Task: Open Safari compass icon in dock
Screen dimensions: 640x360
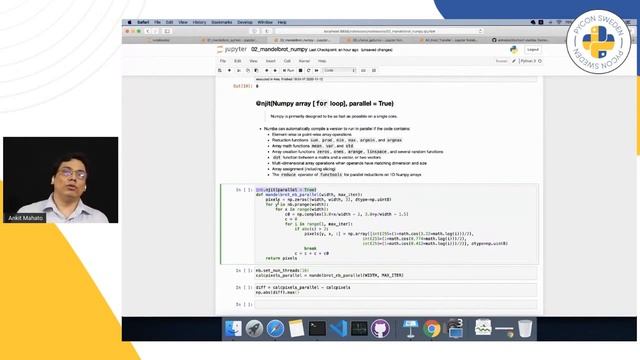Action: (x=276, y=329)
